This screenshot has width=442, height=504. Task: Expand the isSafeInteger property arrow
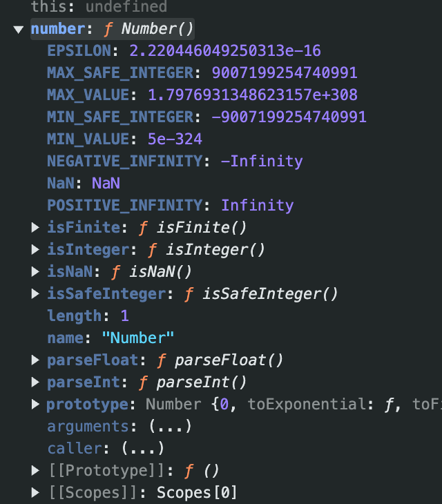[35, 294]
